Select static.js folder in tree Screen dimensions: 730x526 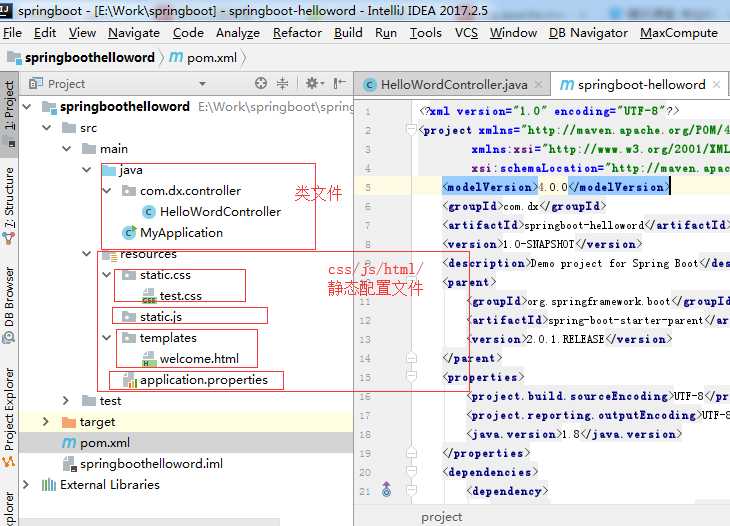tap(161, 317)
